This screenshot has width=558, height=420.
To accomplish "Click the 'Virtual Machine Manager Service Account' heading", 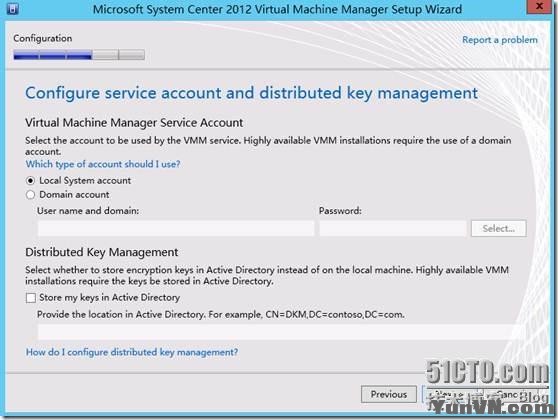I will point(134,123).
